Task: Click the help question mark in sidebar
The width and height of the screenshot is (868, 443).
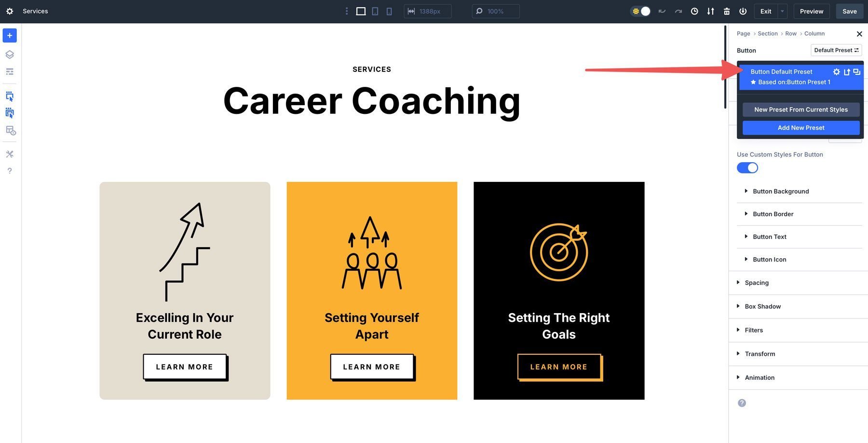Action: point(10,171)
